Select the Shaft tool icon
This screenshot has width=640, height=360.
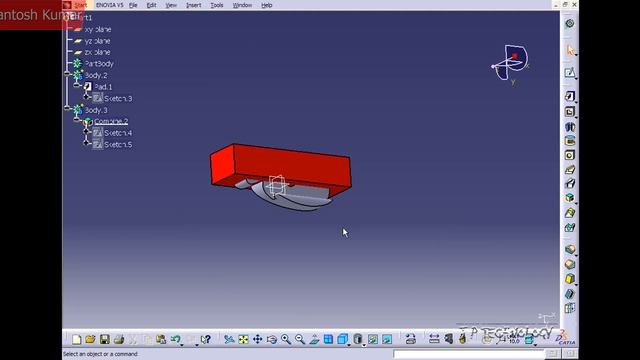pos(570,127)
